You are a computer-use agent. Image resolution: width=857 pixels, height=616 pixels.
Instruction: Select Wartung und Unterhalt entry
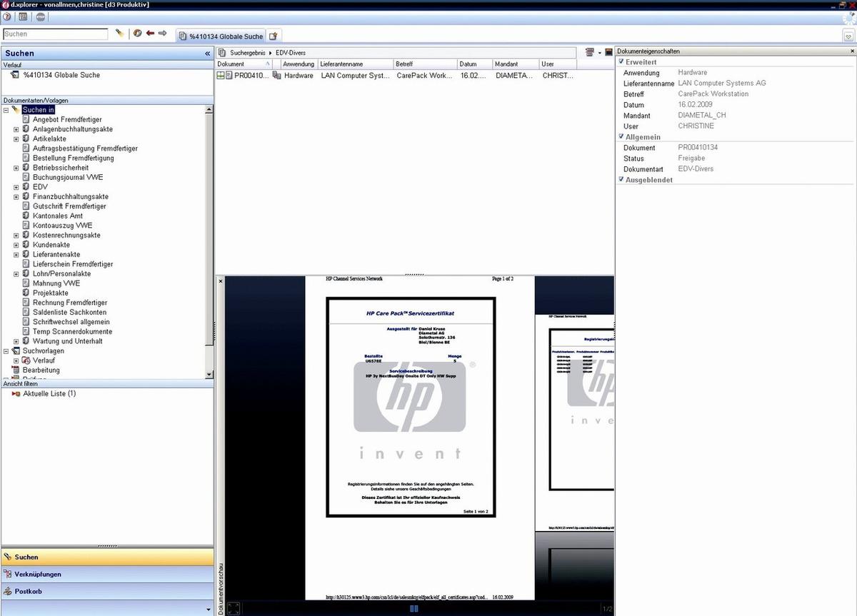(x=68, y=341)
